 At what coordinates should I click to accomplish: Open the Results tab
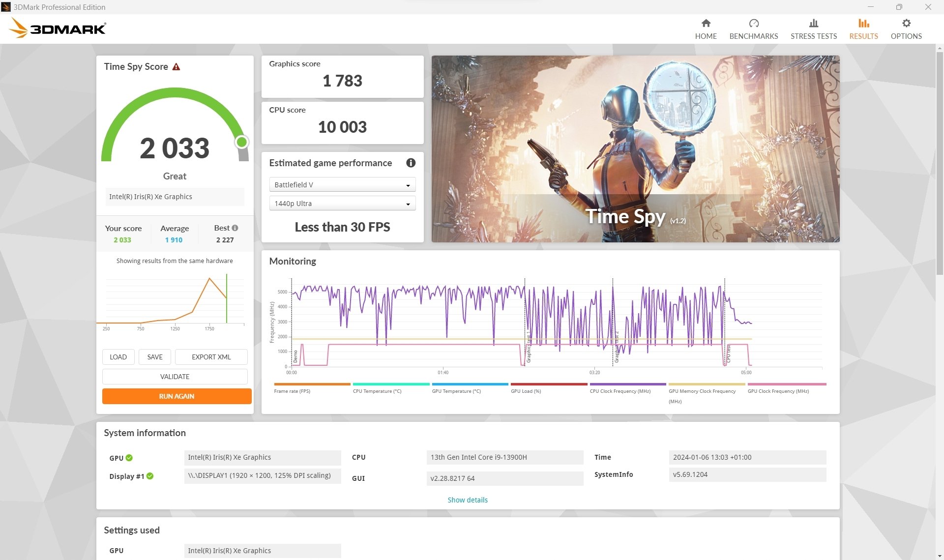point(863,29)
